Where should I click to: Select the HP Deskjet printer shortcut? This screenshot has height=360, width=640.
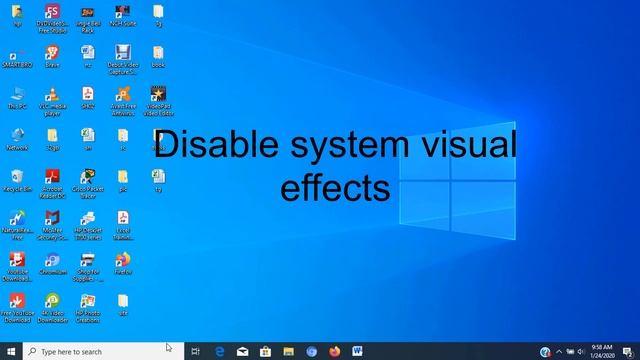point(88,226)
